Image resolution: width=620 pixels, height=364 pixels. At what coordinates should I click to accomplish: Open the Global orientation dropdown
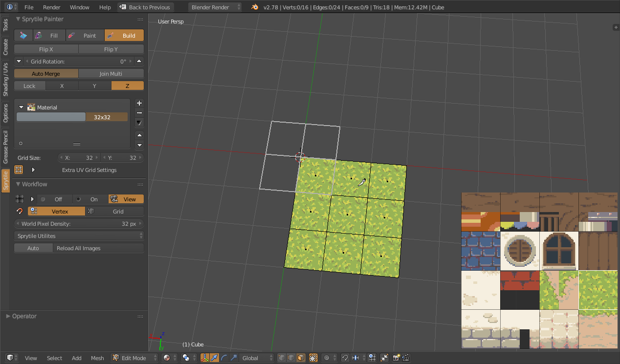coord(258,358)
